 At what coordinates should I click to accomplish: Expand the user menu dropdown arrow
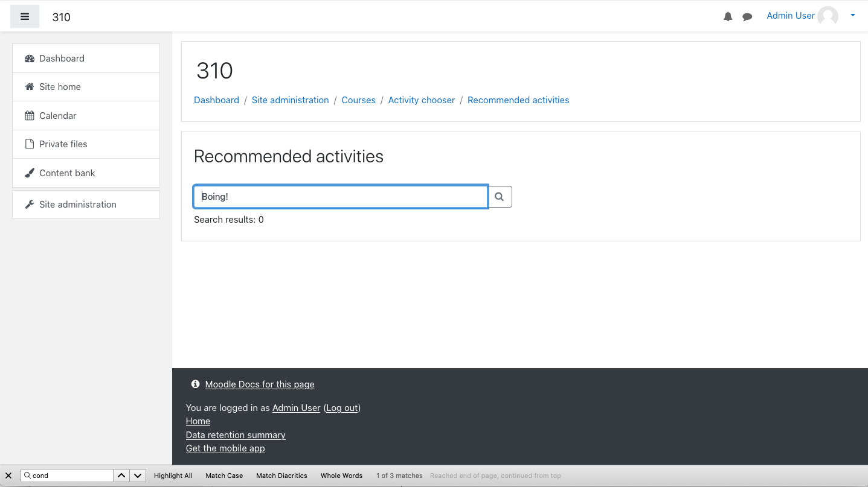[853, 16]
